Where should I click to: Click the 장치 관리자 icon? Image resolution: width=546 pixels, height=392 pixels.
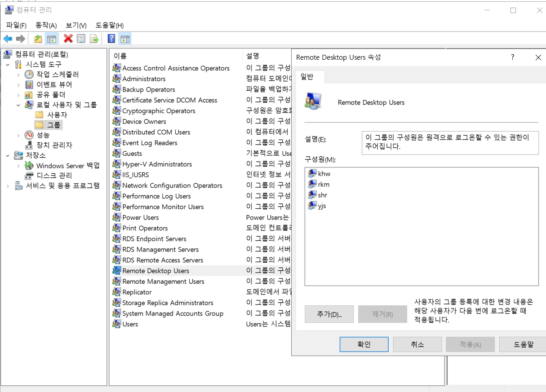(x=29, y=145)
